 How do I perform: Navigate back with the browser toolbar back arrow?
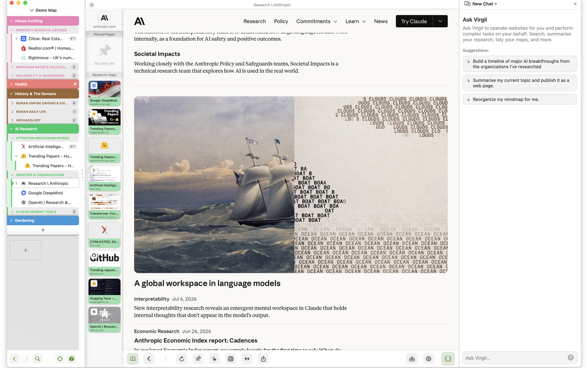coord(149,359)
